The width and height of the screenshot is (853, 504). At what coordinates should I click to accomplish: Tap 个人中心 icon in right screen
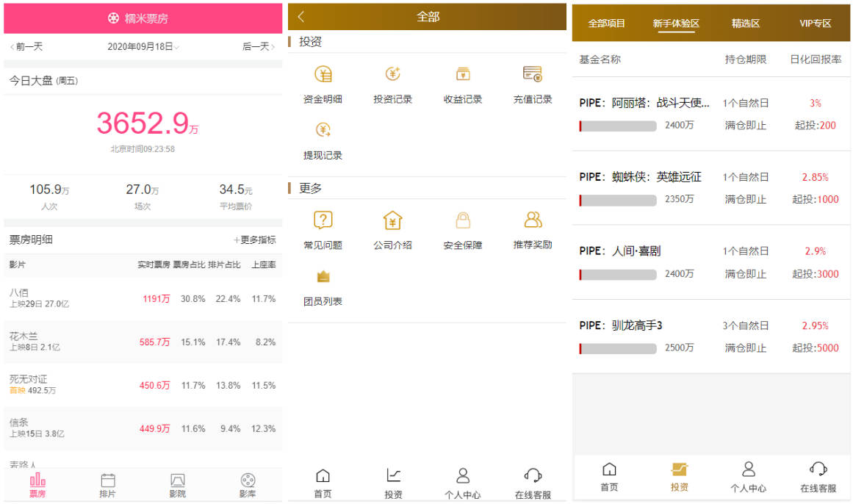tap(749, 469)
